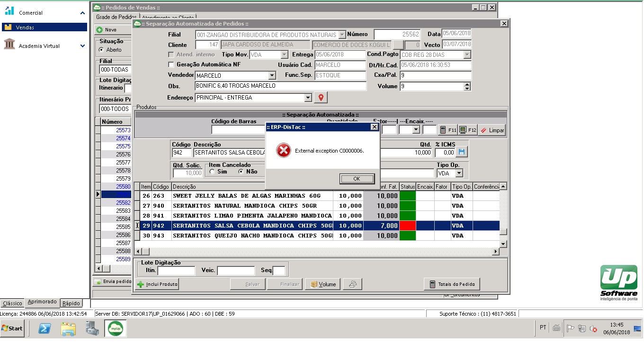644x364 pixels.
Task: Expand the Endereço PRINCIPAL - ENTREGA dropdown
Action: [x=308, y=98]
